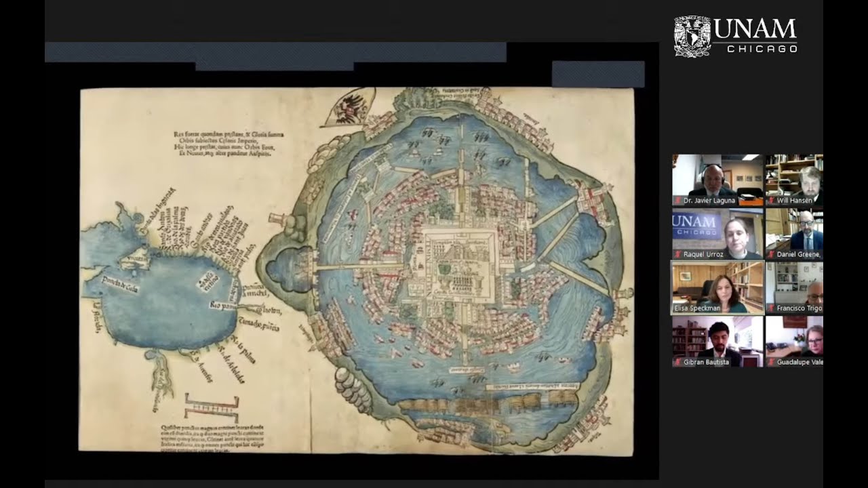Screen dimensions: 868x488
Task: Click muted mic icon beside Dr. Javier Laguna
Action: point(676,201)
